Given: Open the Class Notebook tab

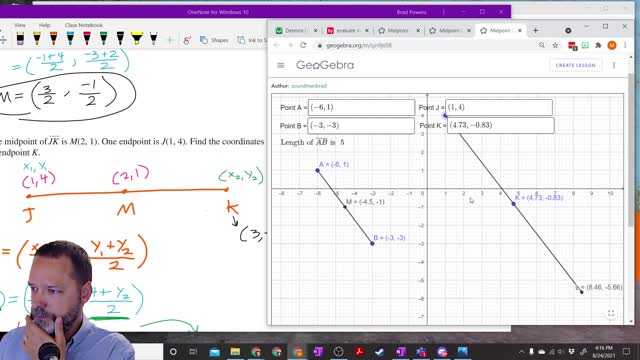Looking at the screenshot, I should pos(84,25).
